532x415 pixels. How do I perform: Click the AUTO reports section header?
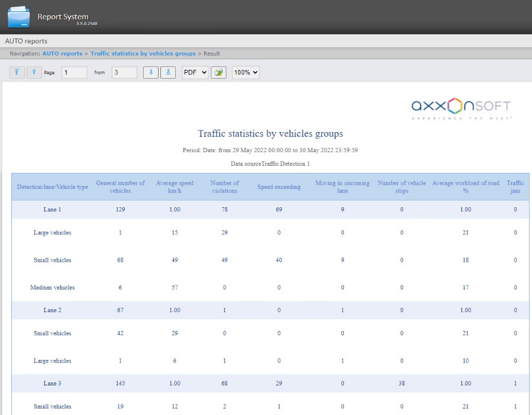(26, 41)
